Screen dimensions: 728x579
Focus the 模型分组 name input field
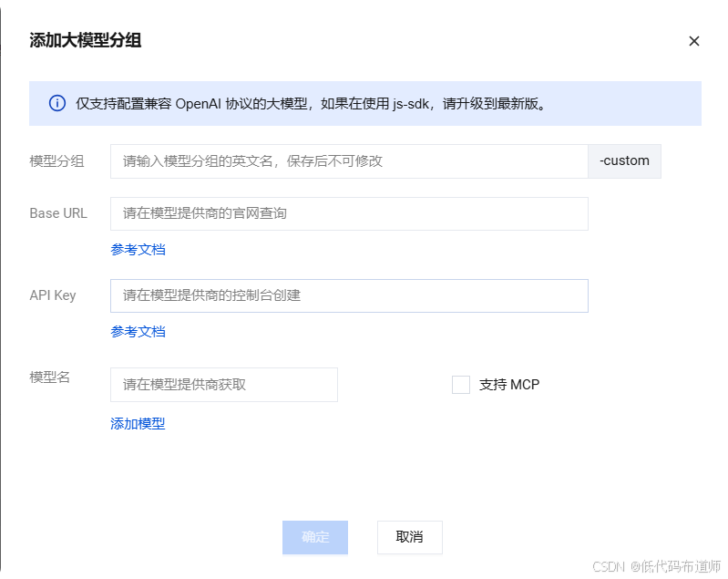coord(349,161)
